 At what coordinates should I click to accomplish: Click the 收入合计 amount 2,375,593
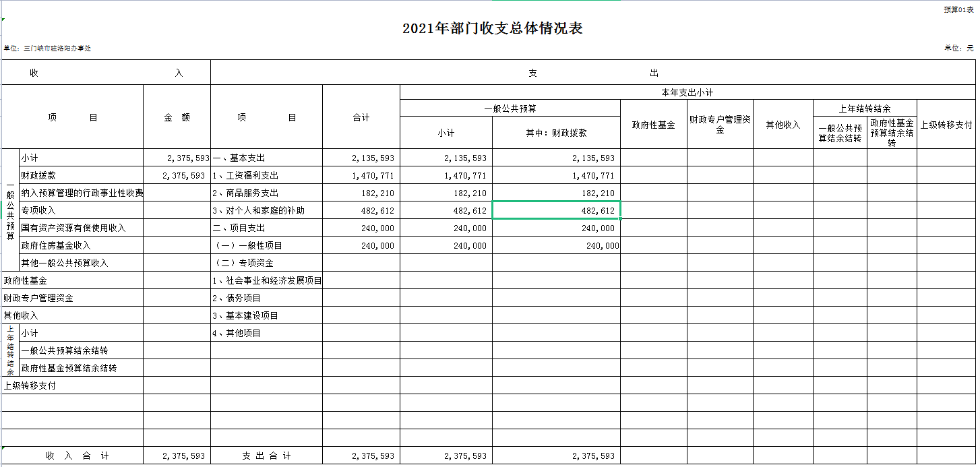pos(183,456)
